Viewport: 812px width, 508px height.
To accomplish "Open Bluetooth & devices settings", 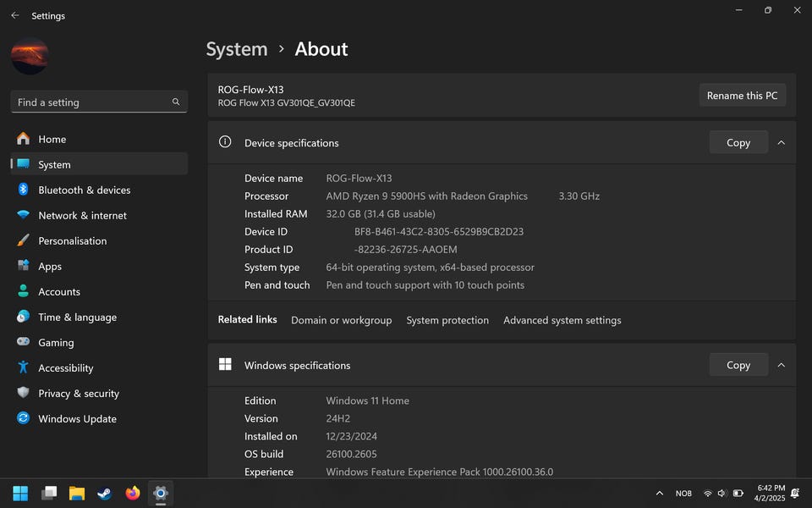I will (99, 190).
